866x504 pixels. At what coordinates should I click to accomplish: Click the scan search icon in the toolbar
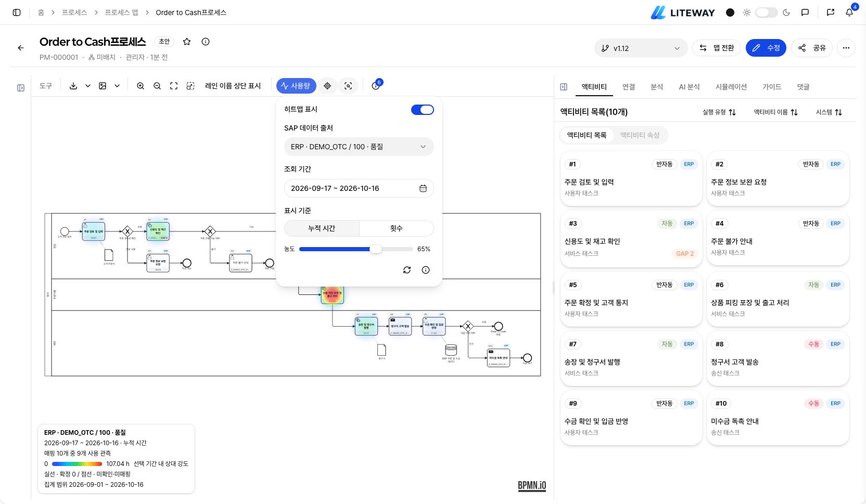click(x=348, y=86)
